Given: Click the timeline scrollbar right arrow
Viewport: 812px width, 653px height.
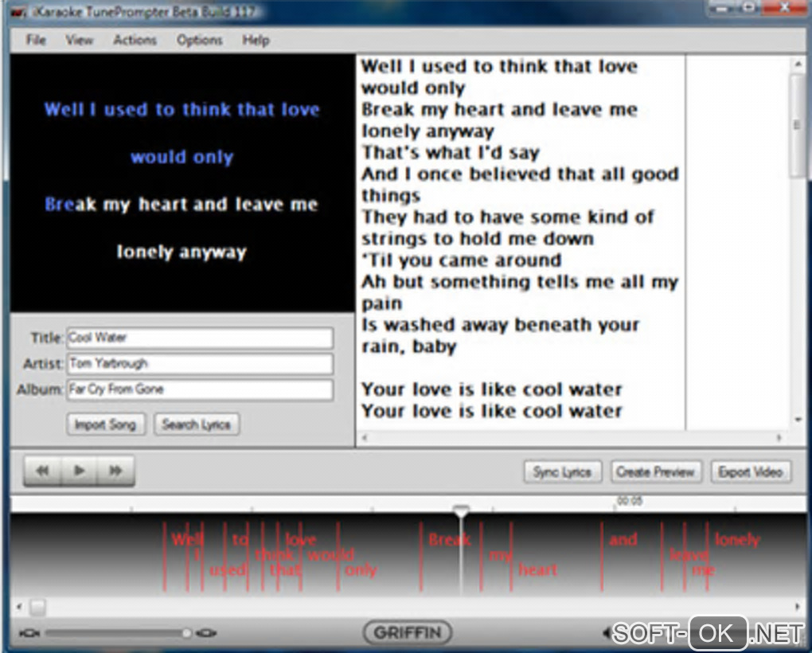Looking at the screenshot, I should (797, 606).
